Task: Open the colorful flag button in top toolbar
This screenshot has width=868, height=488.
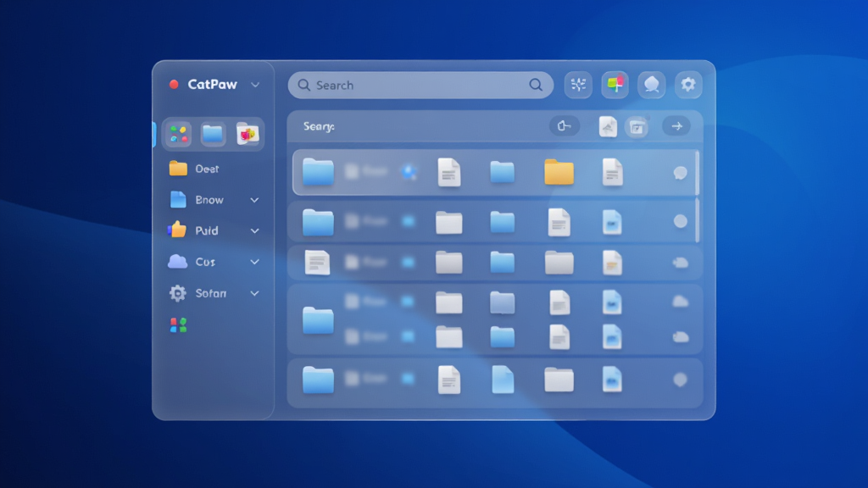Action: [615, 85]
